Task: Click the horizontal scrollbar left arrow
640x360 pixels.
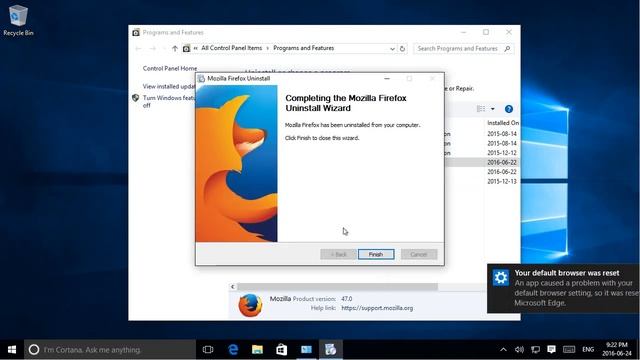Action: [233, 287]
